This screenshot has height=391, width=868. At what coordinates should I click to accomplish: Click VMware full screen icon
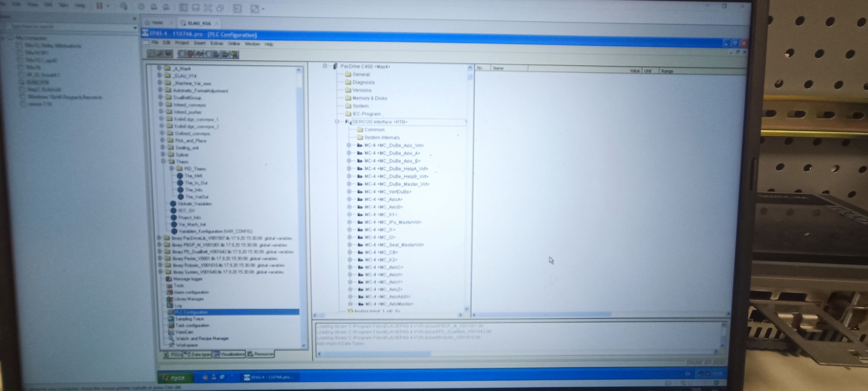click(208, 8)
